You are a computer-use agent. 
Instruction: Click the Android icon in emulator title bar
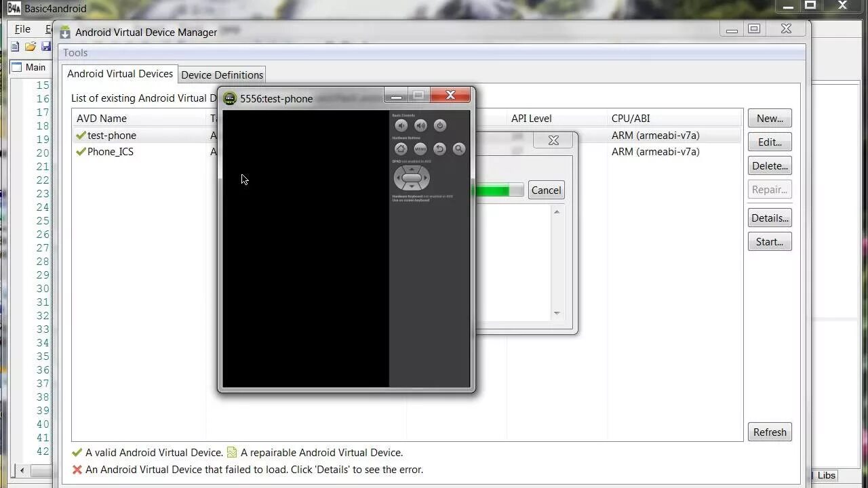pyautogui.click(x=230, y=98)
